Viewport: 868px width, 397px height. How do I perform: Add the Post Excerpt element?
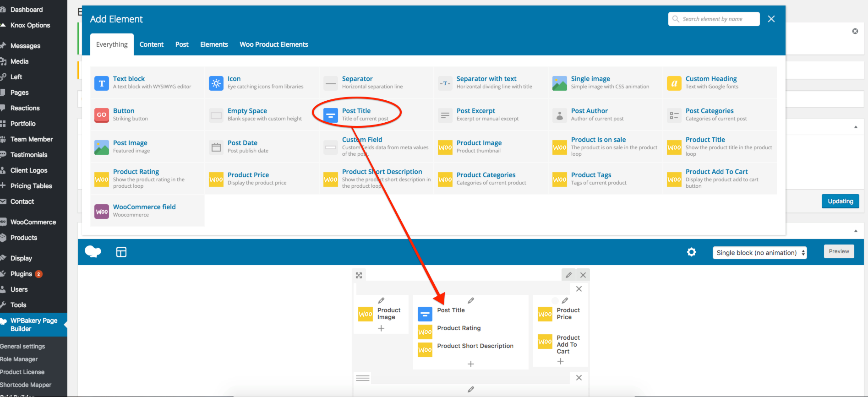click(x=491, y=115)
